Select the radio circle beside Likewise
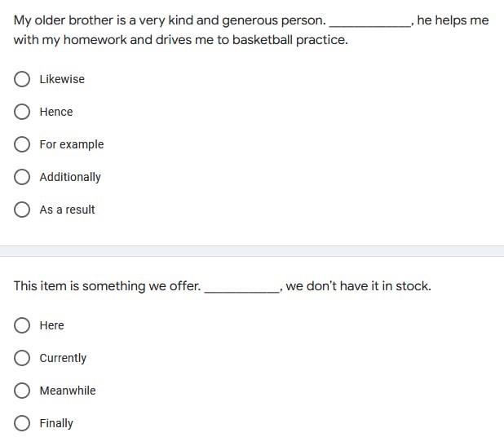This screenshot has width=504, height=446. pyautogui.click(x=22, y=79)
